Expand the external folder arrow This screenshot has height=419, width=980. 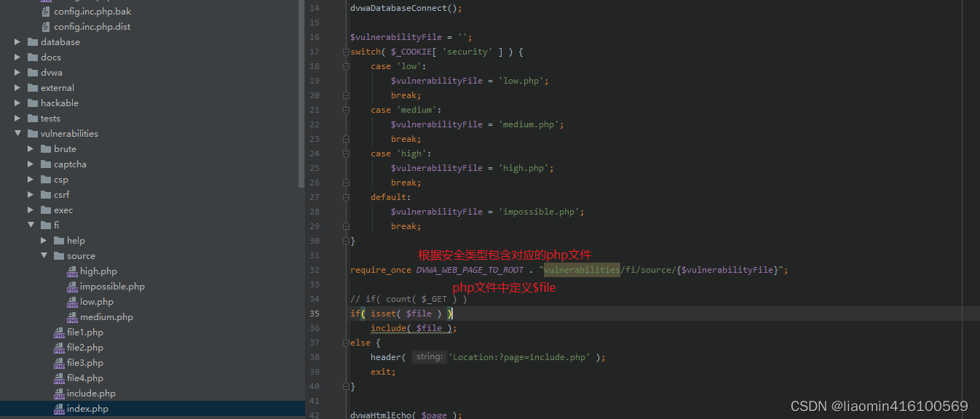[17, 88]
